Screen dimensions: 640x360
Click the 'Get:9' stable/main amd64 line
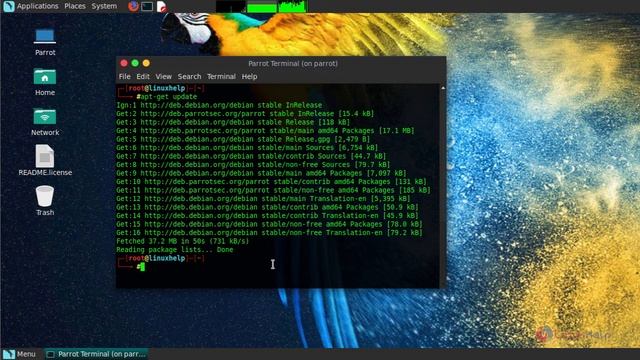coord(261,173)
